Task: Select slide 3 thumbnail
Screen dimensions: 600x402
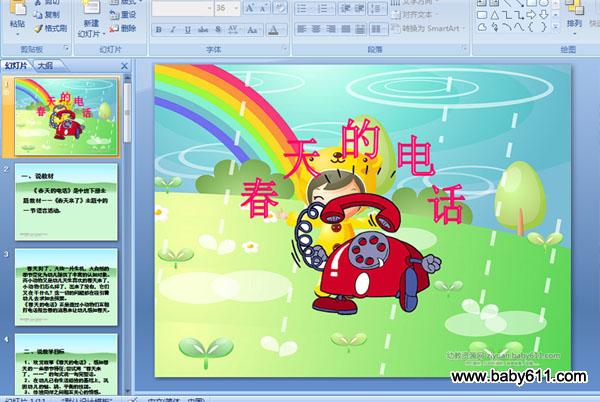Action: [x=66, y=287]
